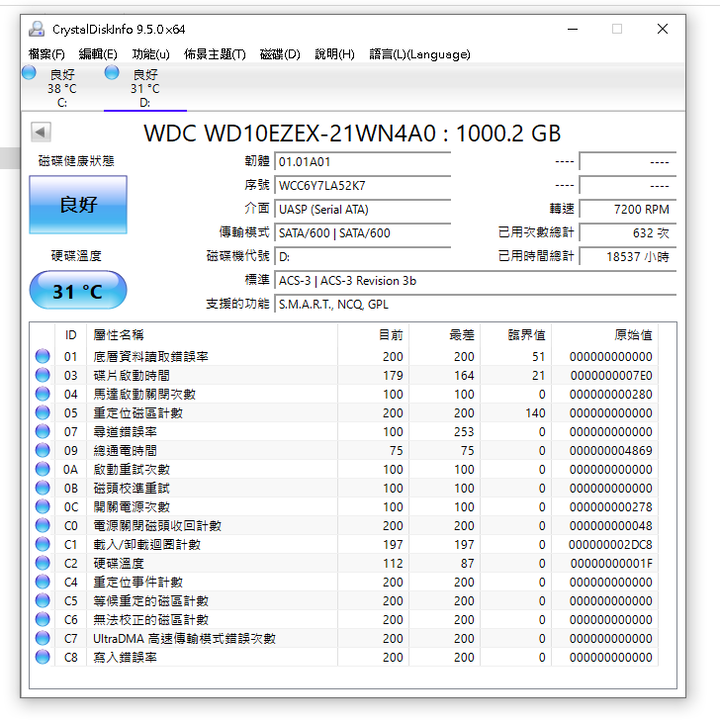720x722 pixels.
Task: Click the power on hours field 18537 小時
Action: click(x=627, y=256)
